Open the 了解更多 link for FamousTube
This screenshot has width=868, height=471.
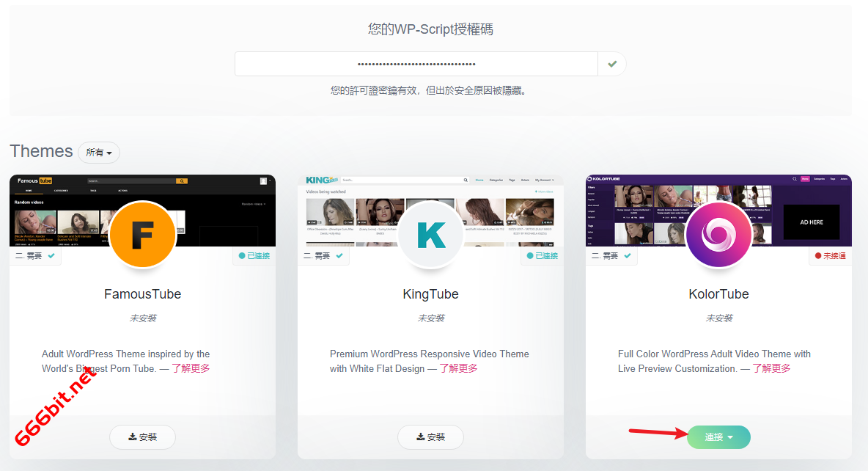[x=191, y=368]
